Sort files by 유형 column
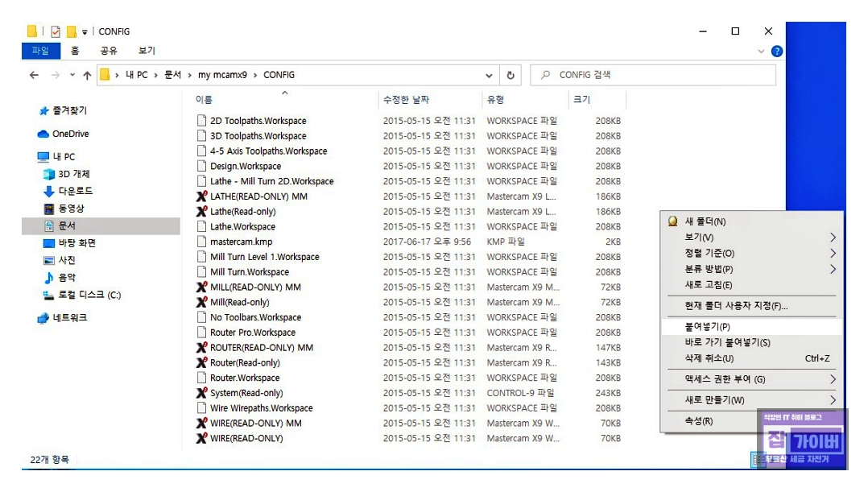Viewport: 868px width, 492px height. pyautogui.click(x=495, y=100)
